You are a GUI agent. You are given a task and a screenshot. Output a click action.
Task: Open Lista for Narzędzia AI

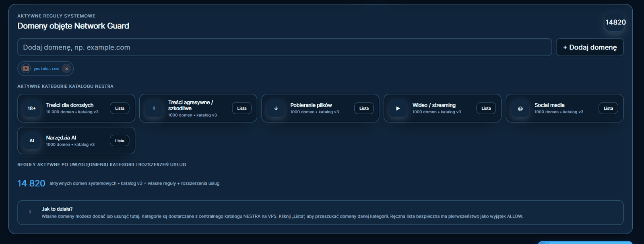[x=120, y=141]
